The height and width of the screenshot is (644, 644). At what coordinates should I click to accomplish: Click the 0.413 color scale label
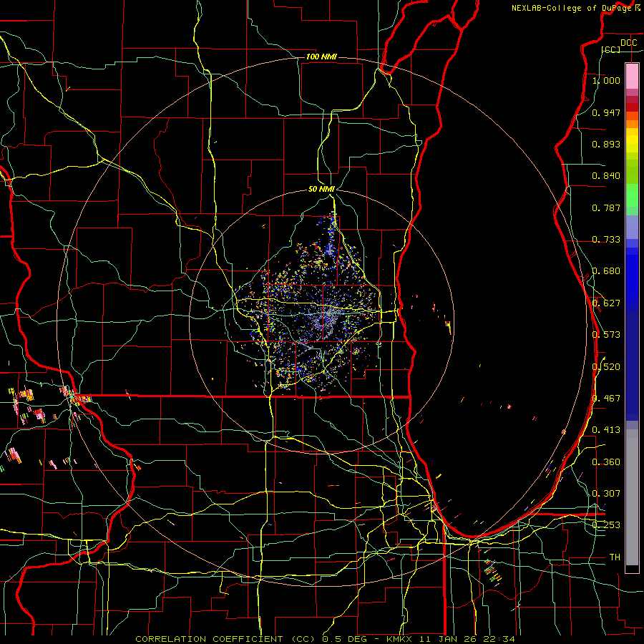tap(606, 429)
